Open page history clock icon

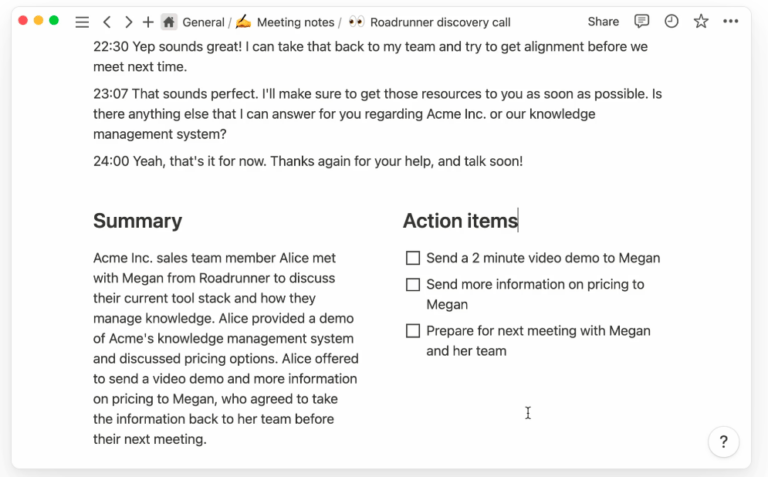click(671, 21)
